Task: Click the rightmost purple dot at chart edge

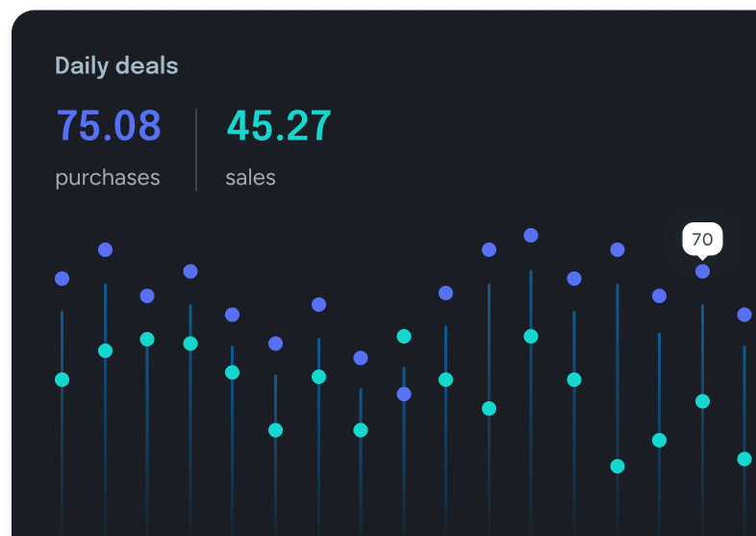Action: pos(744,315)
